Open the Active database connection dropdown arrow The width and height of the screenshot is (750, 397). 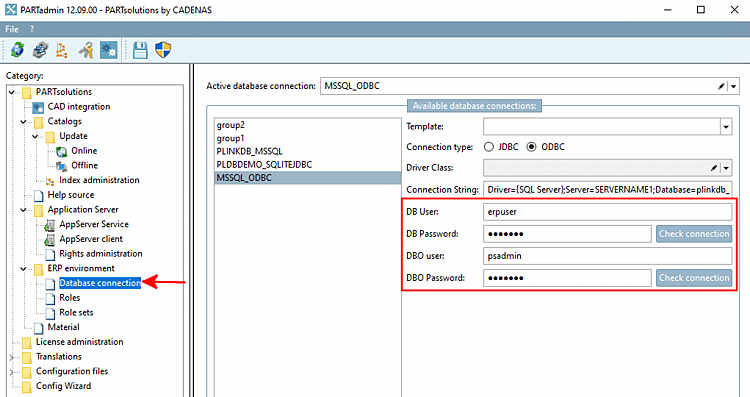(x=733, y=86)
